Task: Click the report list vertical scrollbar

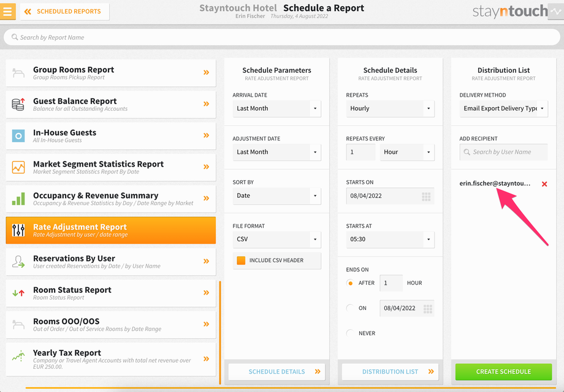Action: click(x=219, y=333)
